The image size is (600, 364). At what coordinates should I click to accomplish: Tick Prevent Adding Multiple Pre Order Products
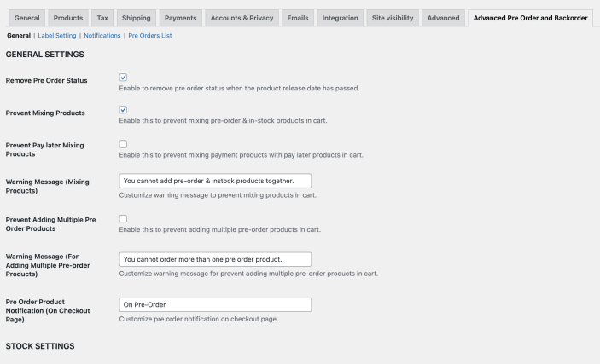pos(123,219)
